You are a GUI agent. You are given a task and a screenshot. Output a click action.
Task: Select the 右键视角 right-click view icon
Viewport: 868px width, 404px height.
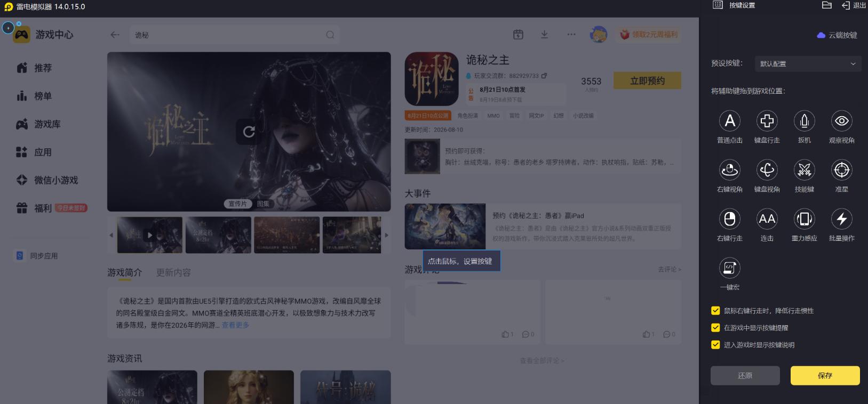point(730,170)
